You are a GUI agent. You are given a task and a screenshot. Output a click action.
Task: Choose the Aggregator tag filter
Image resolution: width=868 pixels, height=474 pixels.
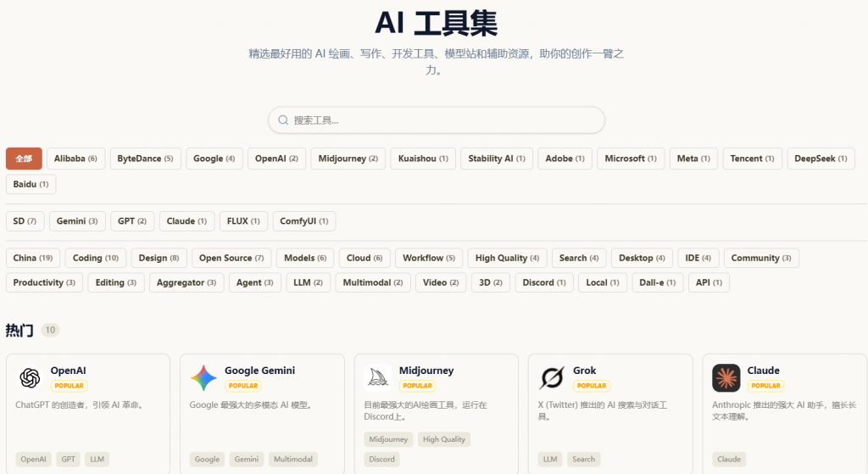pyautogui.click(x=186, y=282)
